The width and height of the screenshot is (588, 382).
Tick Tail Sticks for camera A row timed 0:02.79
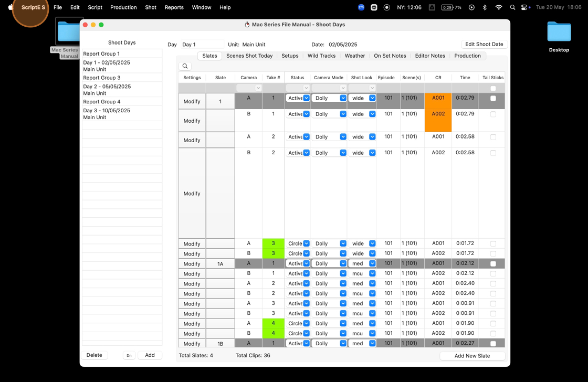point(493,98)
